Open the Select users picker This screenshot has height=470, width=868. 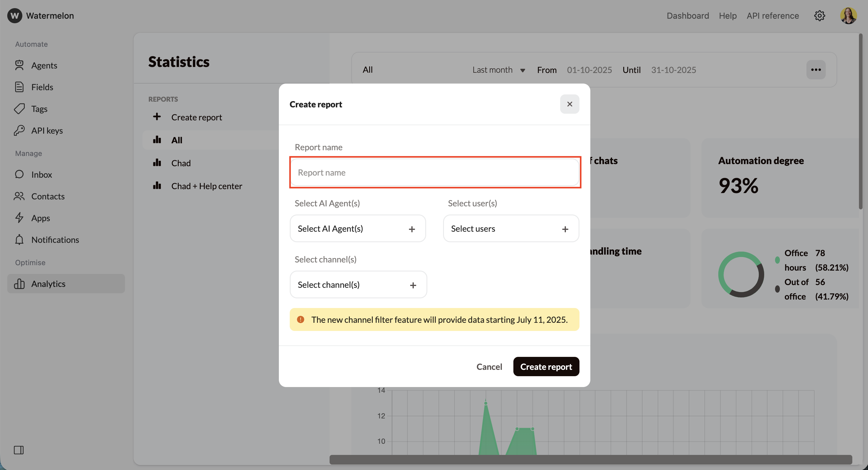click(x=511, y=228)
